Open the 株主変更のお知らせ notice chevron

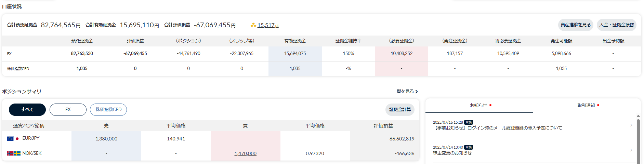(631, 150)
